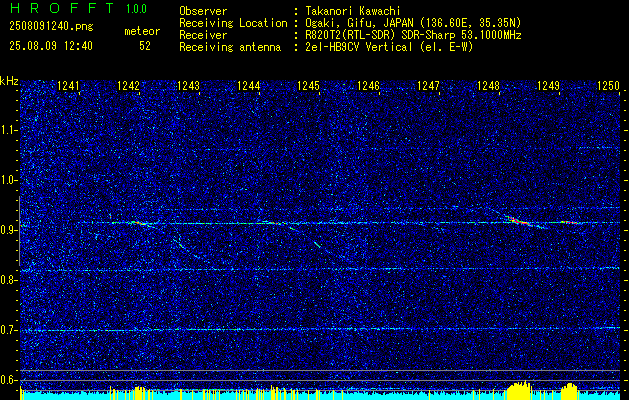Click the kHz axis unit label
Image resolution: width=629 pixels, height=400 pixels.
pos(10,81)
